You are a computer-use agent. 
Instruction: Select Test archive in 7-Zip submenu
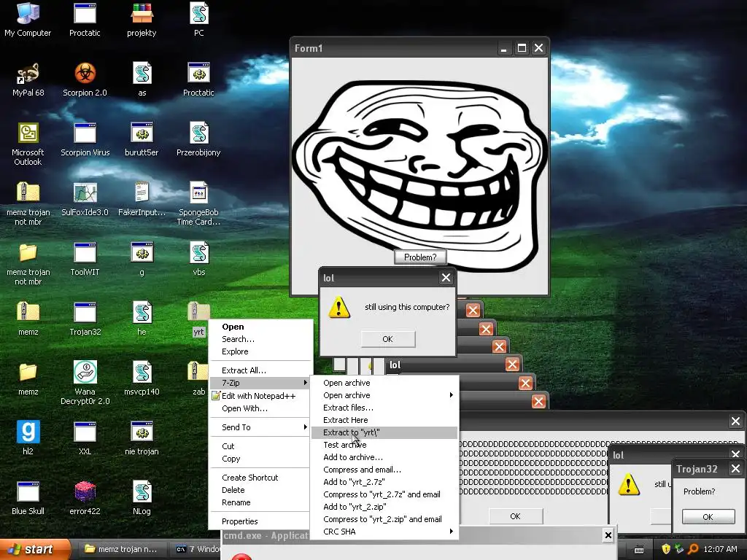click(384, 445)
